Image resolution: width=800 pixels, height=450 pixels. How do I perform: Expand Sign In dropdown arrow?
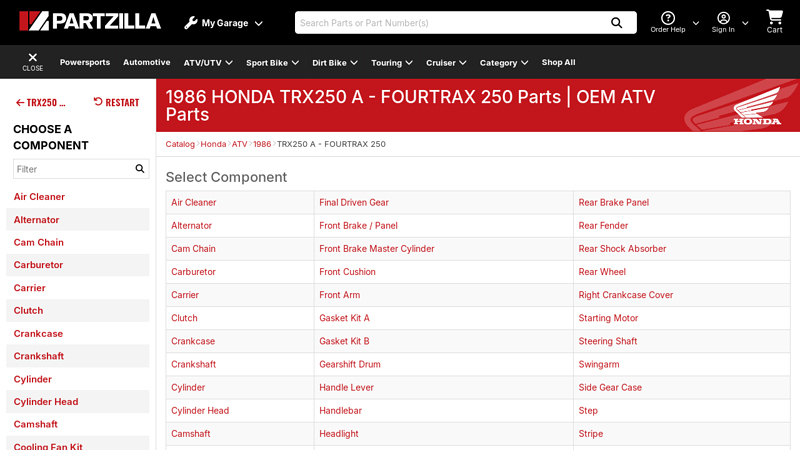click(x=745, y=23)
